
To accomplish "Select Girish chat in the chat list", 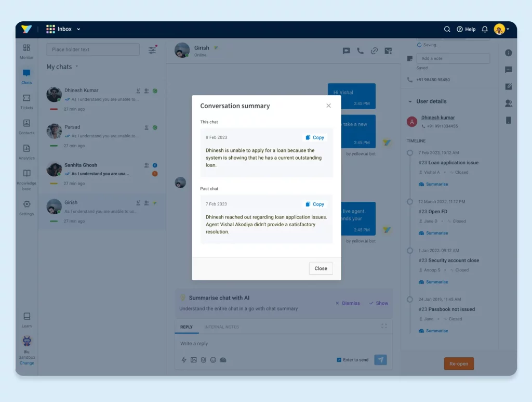I will point(102,211).
